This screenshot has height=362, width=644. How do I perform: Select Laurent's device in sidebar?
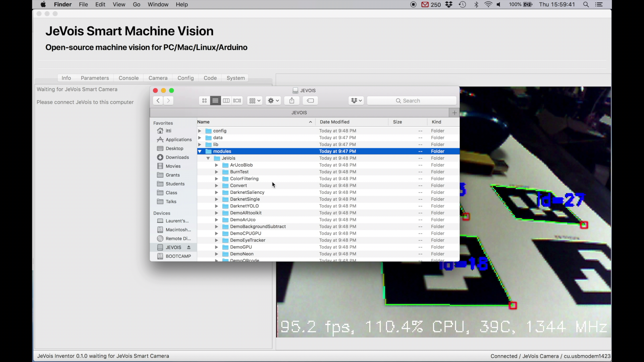pyautogui.click(x=173, y=221)
